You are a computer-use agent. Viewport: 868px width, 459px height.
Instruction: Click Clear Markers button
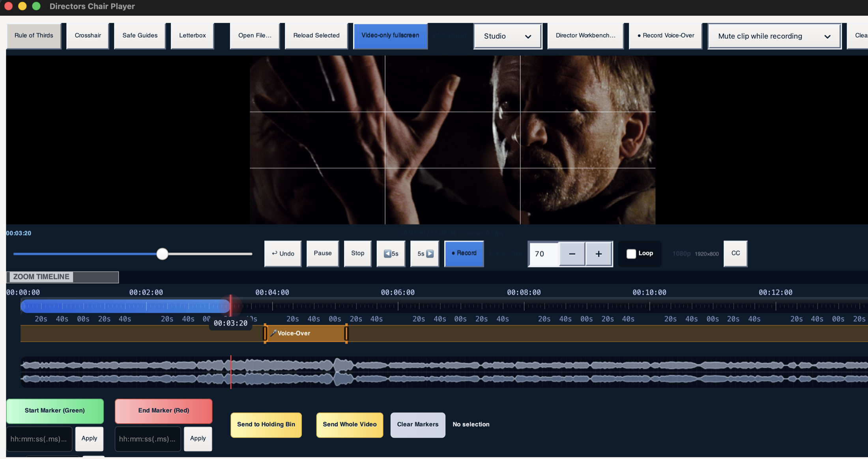(418, 425)
